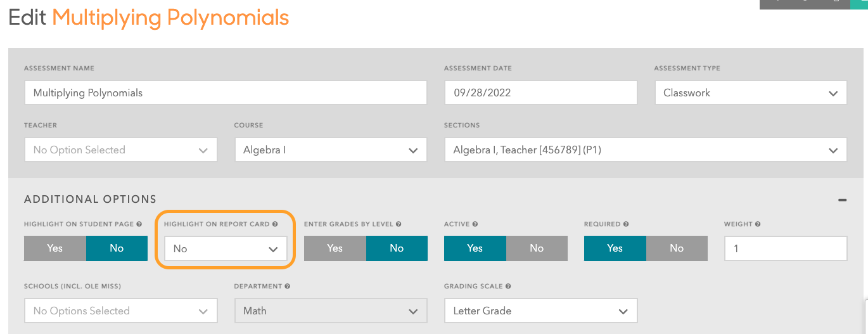868x334 pixels.
Task: Set Enter Grades by Level to Yes
Action: pyautogui.click(x=335, y=248)
